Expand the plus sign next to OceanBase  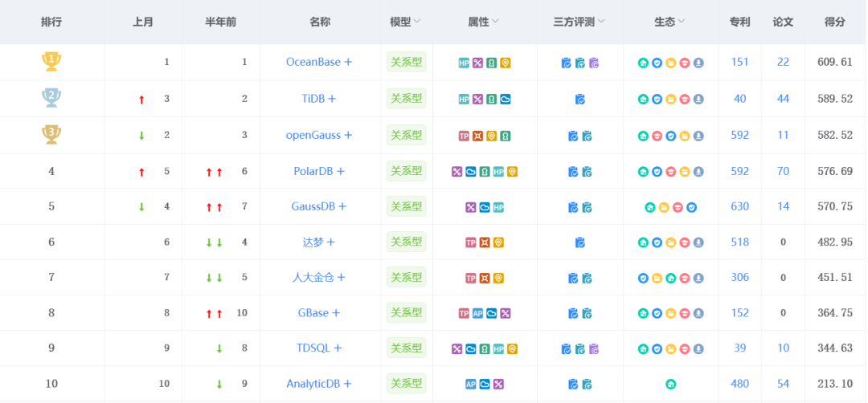click(x=348, y=63)
